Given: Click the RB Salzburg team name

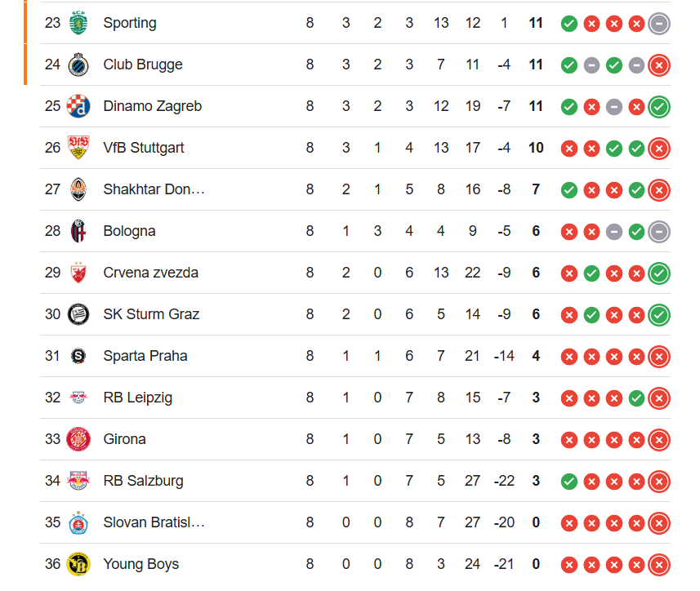Looking at the screenshot, I should 143,481.
